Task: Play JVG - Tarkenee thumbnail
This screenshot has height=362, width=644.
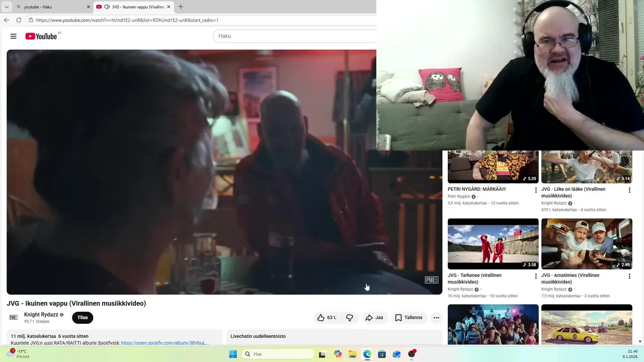Action: pyautogui.click(x=493, y=244)
